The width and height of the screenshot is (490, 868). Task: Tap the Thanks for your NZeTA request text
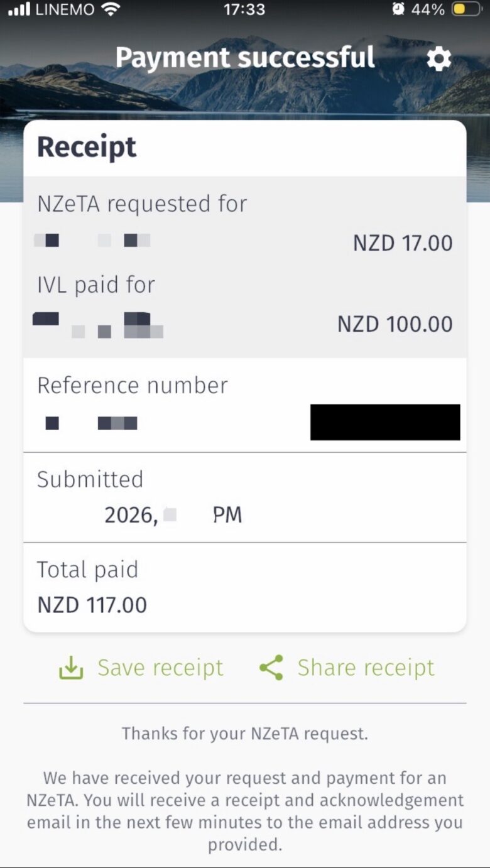245,733
